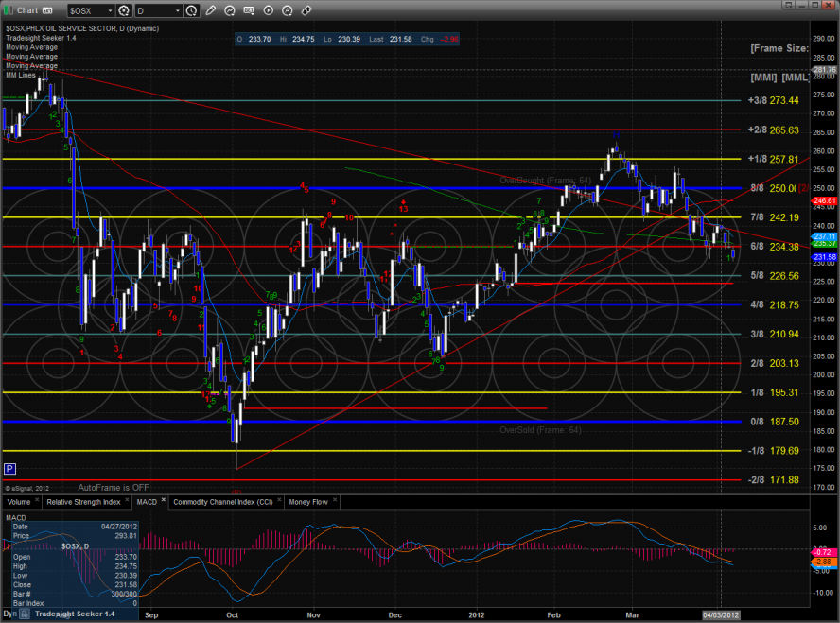Click the chart window link badge

pos(44,10)
